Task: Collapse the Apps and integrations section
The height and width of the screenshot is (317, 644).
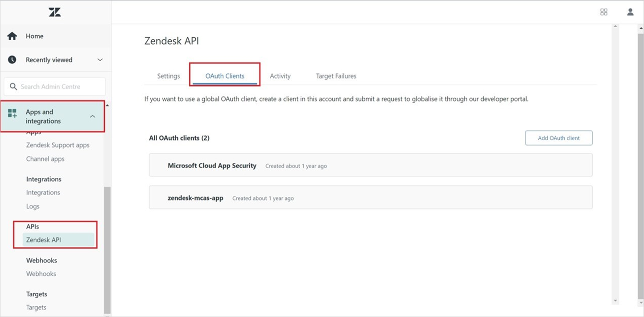Action: point(92,116)
